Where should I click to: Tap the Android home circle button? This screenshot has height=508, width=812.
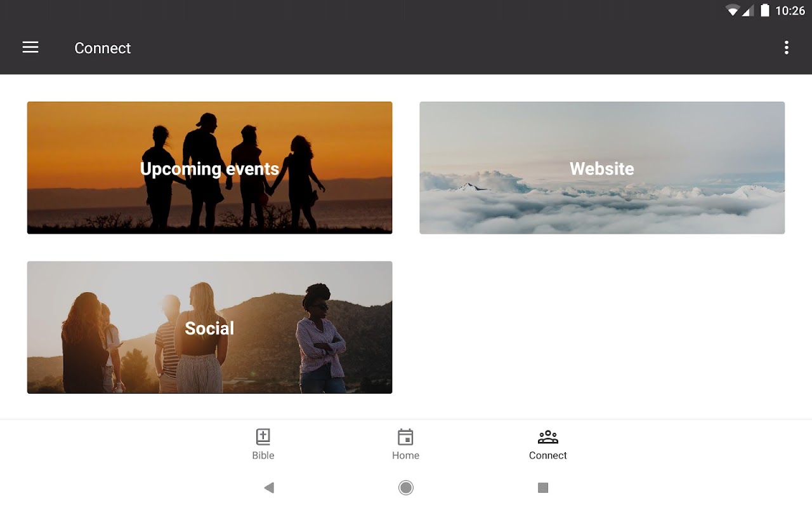click(x=406, y=488)
